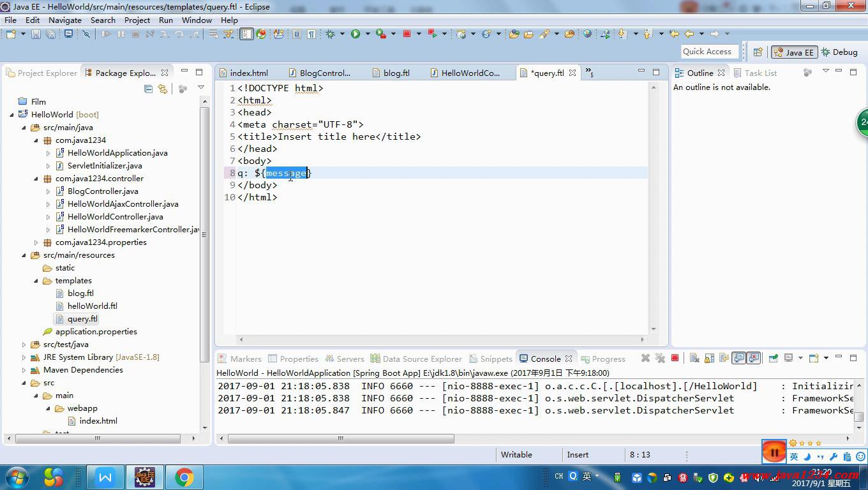Collapse the templates folder node

point(36,281)
